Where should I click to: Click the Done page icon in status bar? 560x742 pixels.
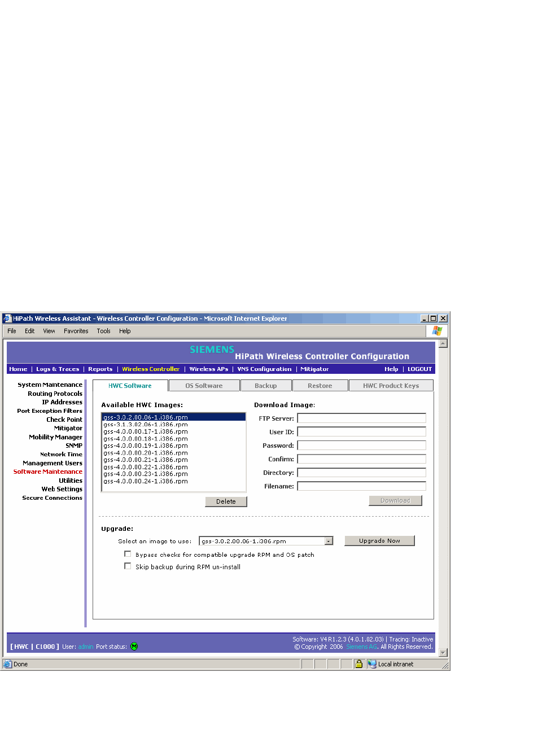tap(7, 664)
